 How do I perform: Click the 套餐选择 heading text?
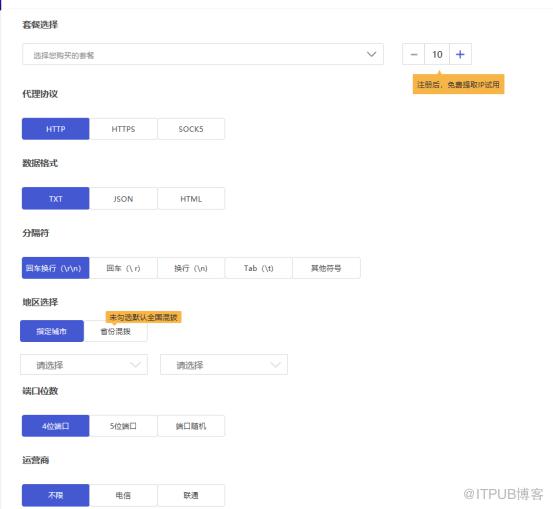40,25
